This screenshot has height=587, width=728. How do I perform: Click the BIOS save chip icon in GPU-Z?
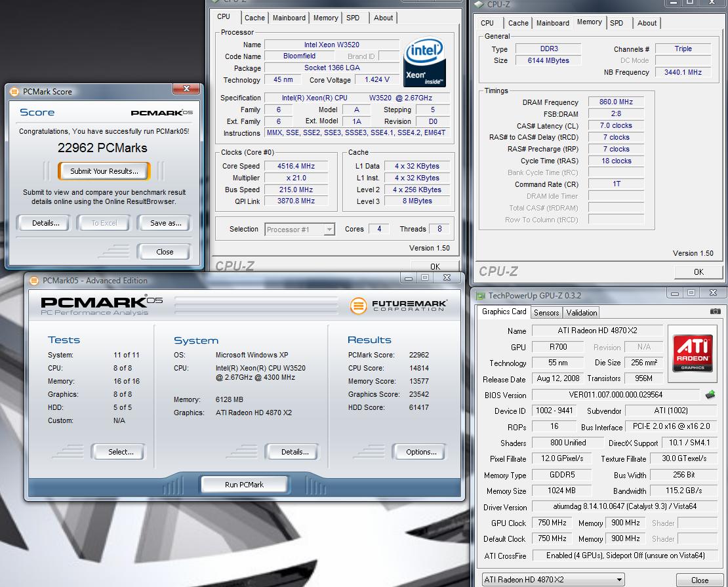710,395
